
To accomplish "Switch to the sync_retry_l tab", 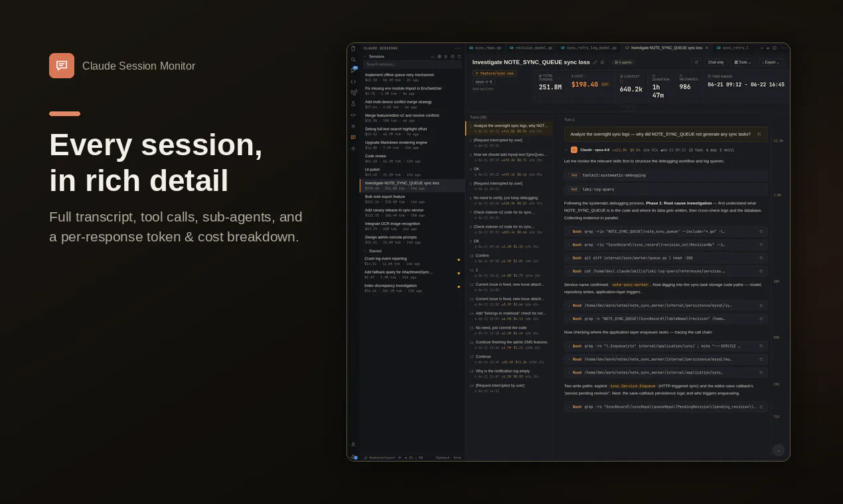I will pyautogui.click(x=732, y=48).
